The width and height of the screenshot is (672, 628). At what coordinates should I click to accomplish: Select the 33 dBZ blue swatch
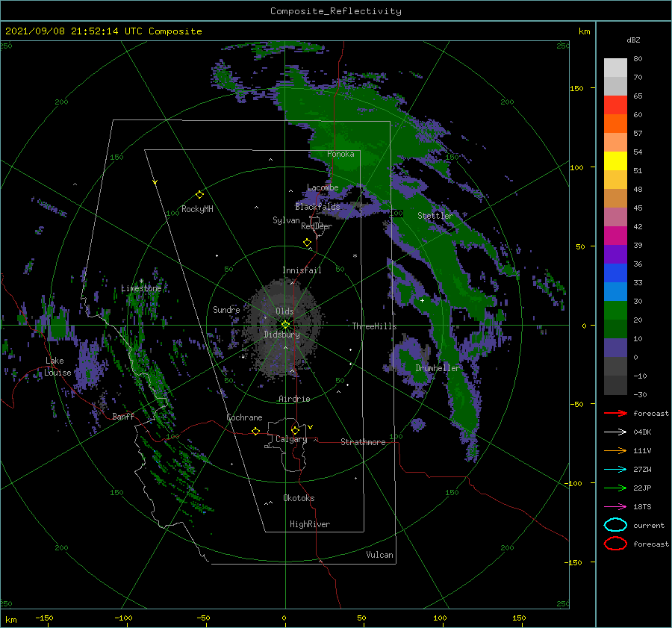[x=615, y=291]
